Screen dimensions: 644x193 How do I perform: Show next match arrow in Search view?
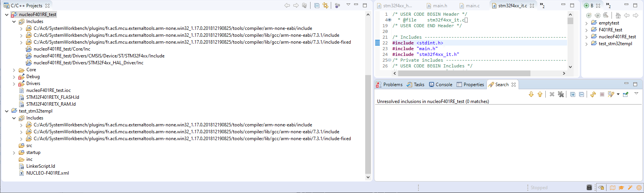point(531,94)
